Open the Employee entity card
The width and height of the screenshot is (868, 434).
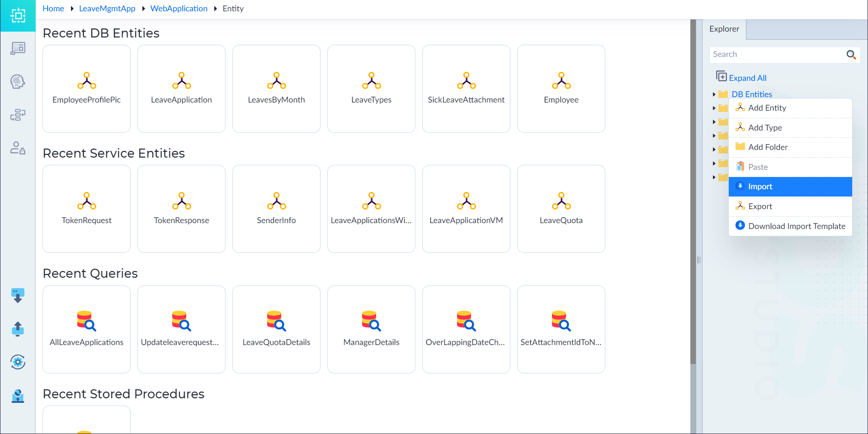[x=561, y=89]
